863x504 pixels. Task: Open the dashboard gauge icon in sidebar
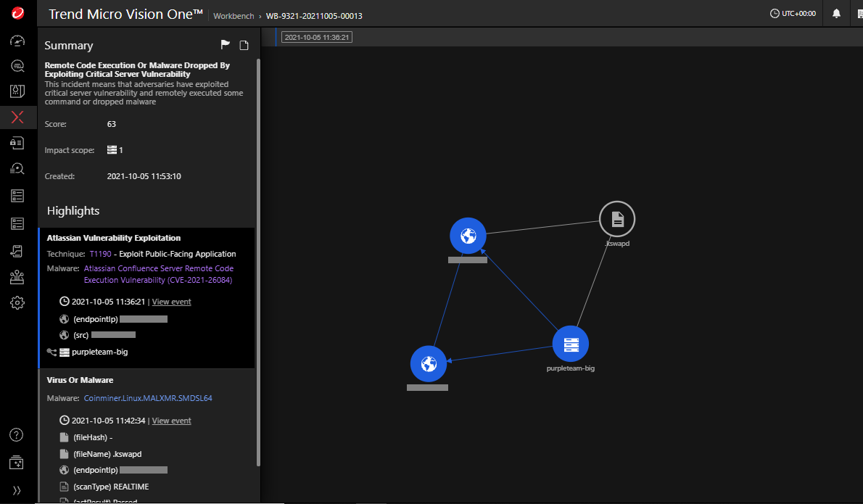(x=18, y=41)
